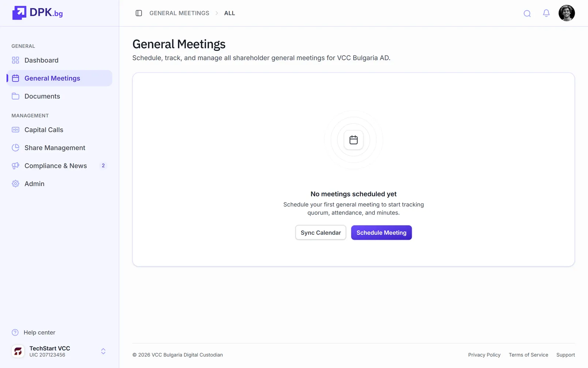Open Terms of Service link
Image resolution: width=588 pixels, height=368 pixels.
(x=528, y=355)
